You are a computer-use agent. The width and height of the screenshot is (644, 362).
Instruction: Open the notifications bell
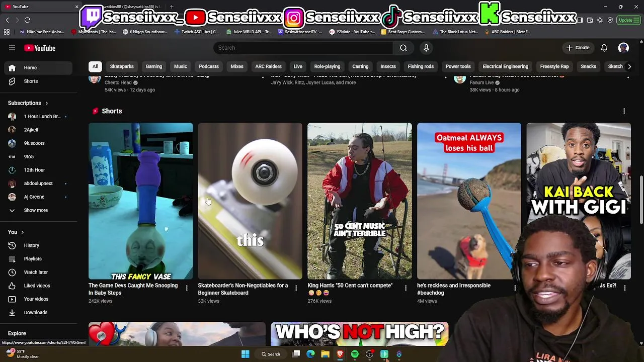point(604,48)
